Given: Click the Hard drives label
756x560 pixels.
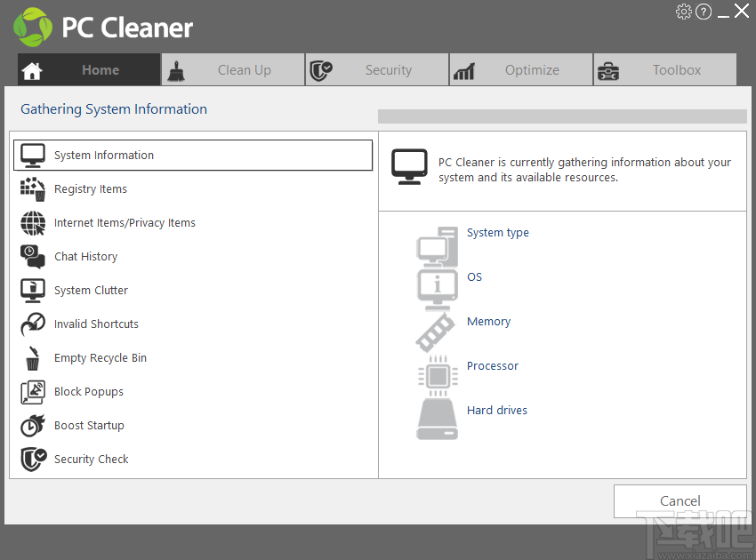Looking at the screenshot, I should pos(496,410).
